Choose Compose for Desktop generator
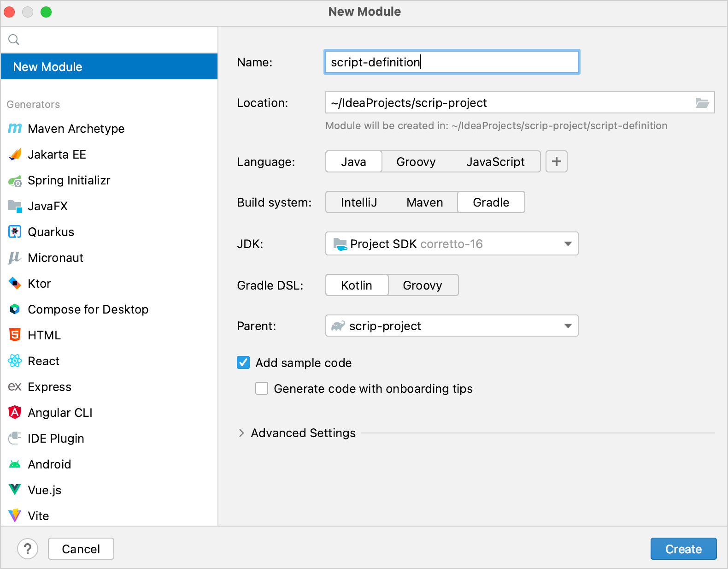This screenshot has height=569, width=728. pos(88,309)
